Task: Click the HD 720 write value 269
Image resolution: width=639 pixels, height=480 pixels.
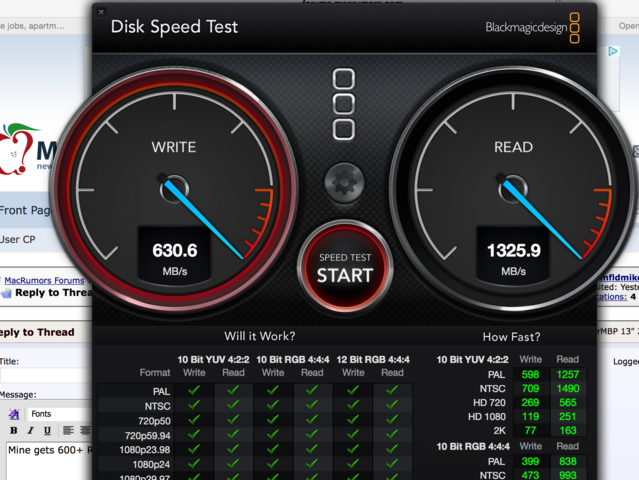Action: (530, 403)
